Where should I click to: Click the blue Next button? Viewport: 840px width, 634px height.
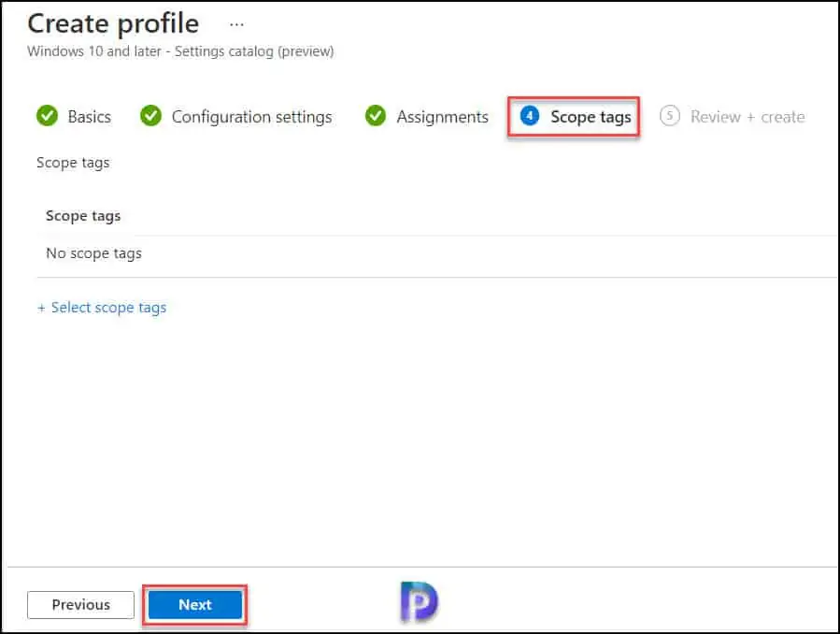tap(195, 604)
